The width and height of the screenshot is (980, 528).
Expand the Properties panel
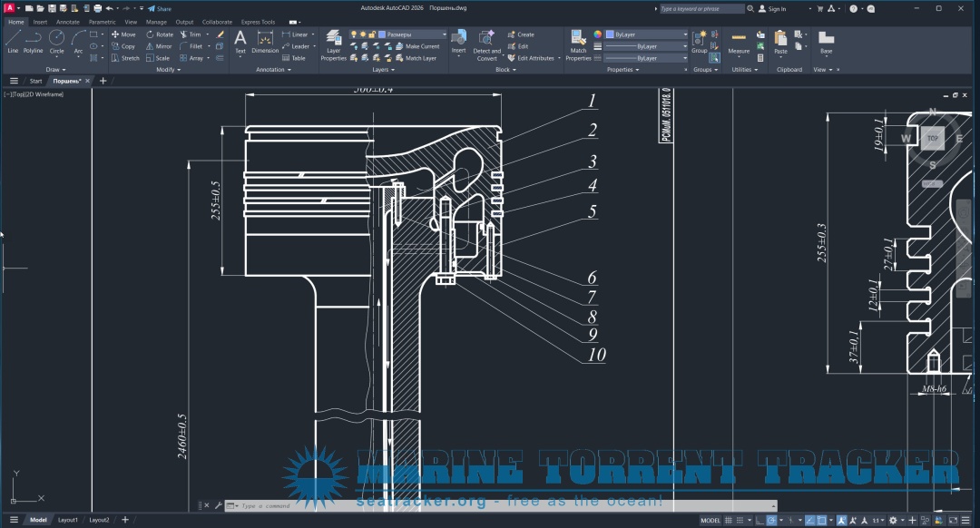(622, 69)
